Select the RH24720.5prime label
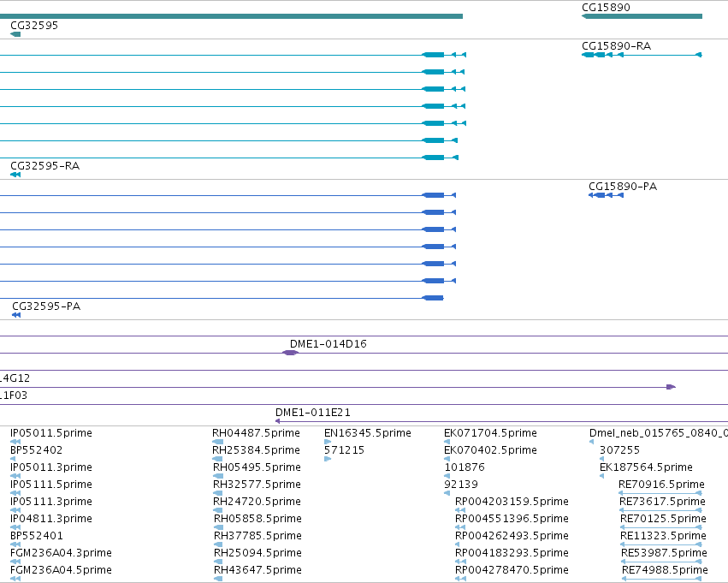Viewport: 728px width, 583px height. tap(257, 502)
